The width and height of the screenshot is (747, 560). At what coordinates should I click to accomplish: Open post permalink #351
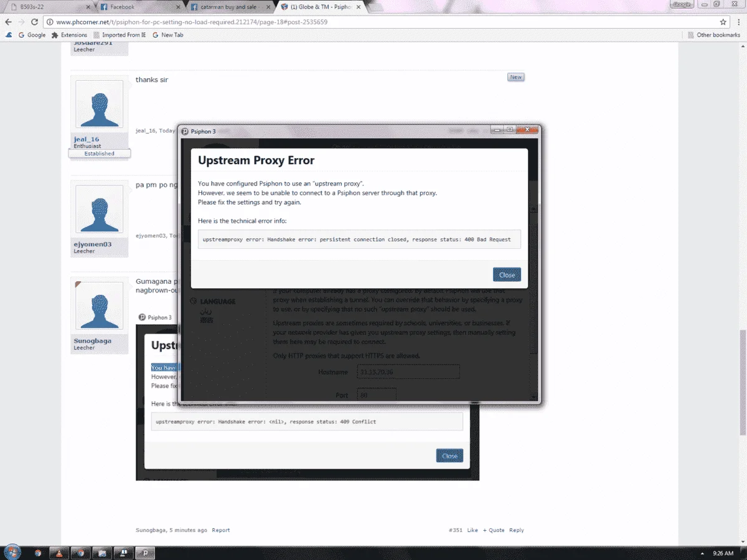click(x=455, y=530)
